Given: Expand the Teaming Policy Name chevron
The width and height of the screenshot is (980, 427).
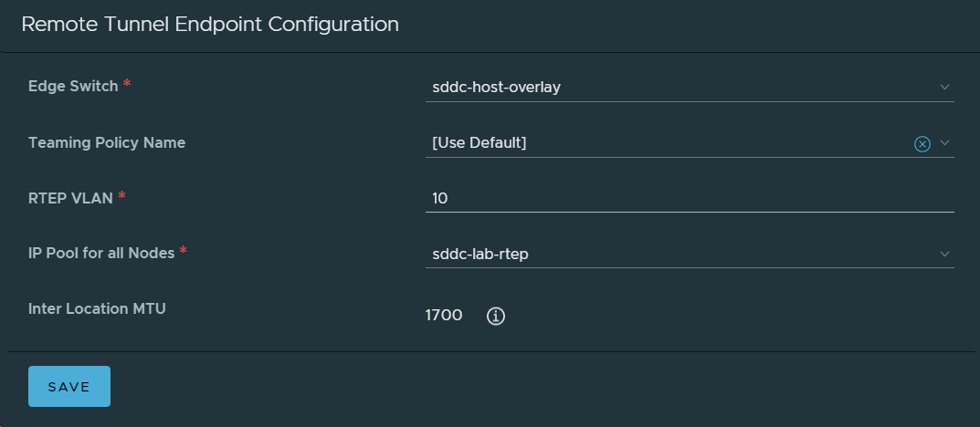Looking at the screenshot, I should click(945, 143).
